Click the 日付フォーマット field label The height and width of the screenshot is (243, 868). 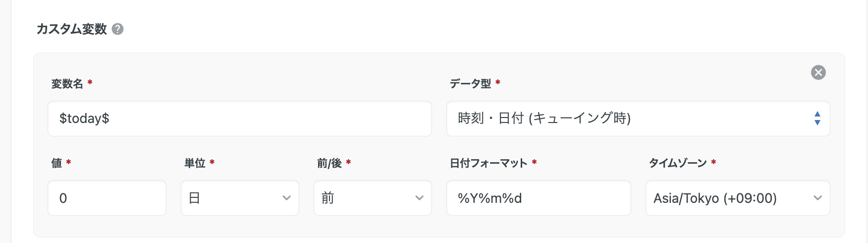(488, 163)
